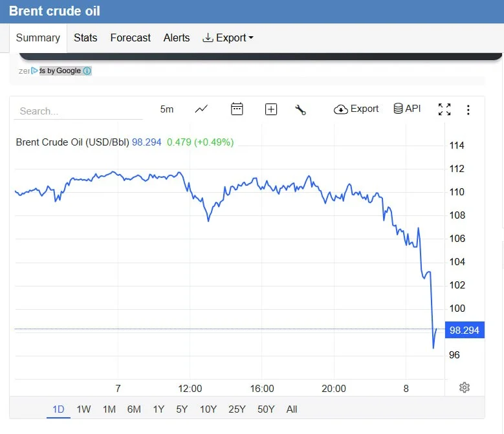The image size is (504, 434).
Task: Choose the 6M time range
Action: coord(134,409)
